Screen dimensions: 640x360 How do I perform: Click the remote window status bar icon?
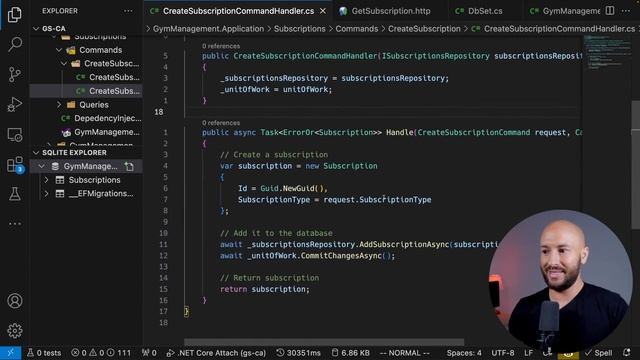[11, 353]
